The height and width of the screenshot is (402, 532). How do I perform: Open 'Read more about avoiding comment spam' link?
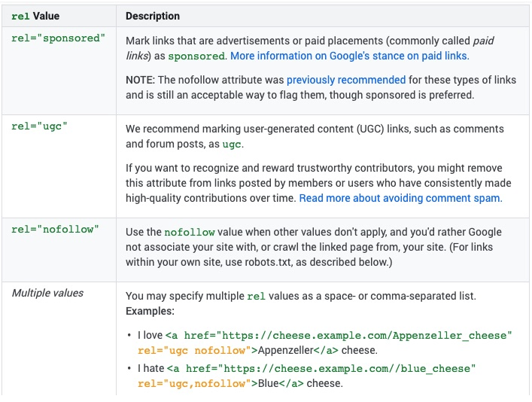pyautogui.click(x=400, y=199)
